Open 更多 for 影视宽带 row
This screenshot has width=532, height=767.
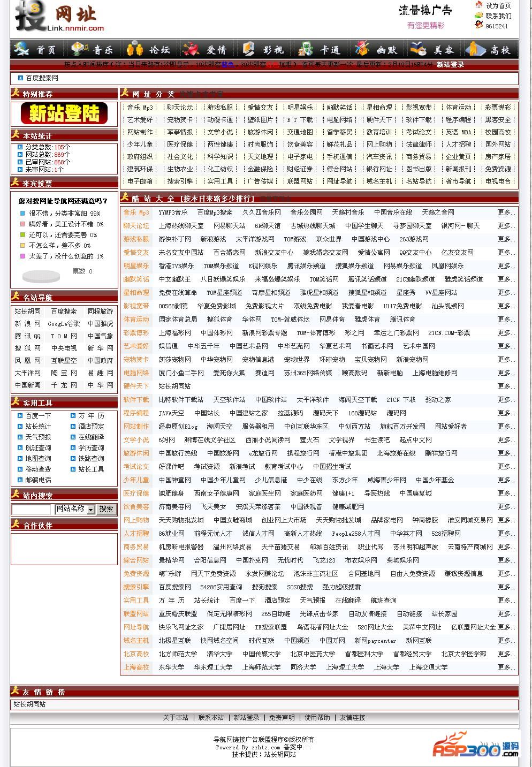tap(507, 306)
